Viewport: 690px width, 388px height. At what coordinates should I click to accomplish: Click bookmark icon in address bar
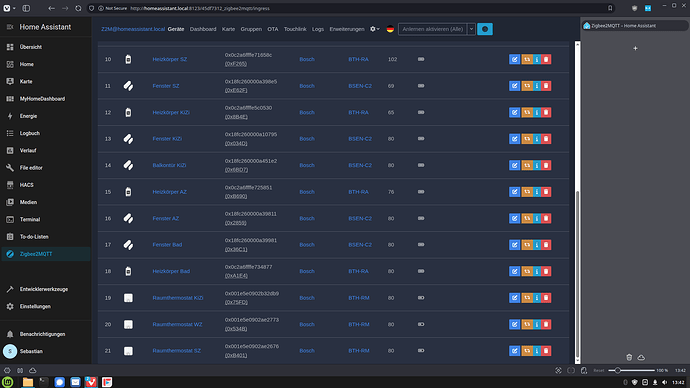(x=610, y=8)
